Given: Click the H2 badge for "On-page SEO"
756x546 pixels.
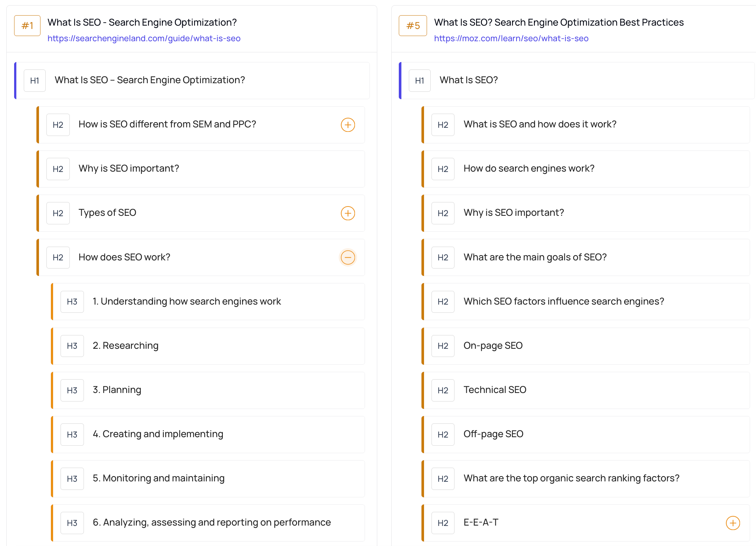Looking at the screenshot, I should pyautogui.click(x=443, y=346).
